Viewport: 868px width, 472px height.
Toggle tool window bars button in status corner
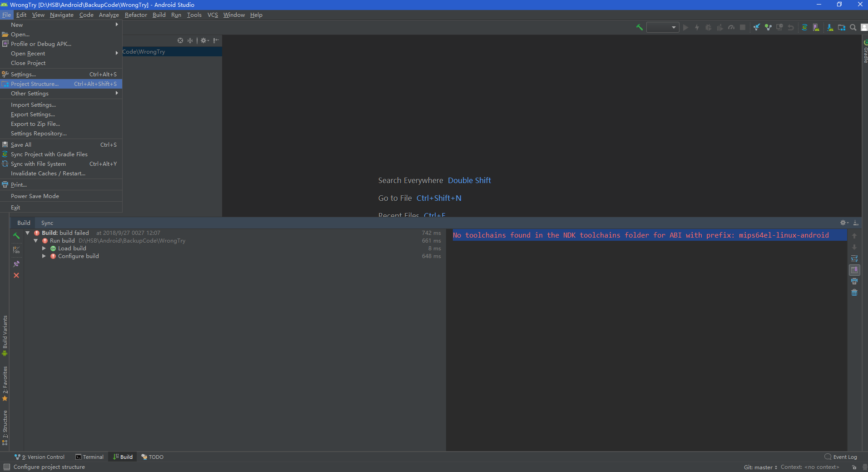click(6, 467)
